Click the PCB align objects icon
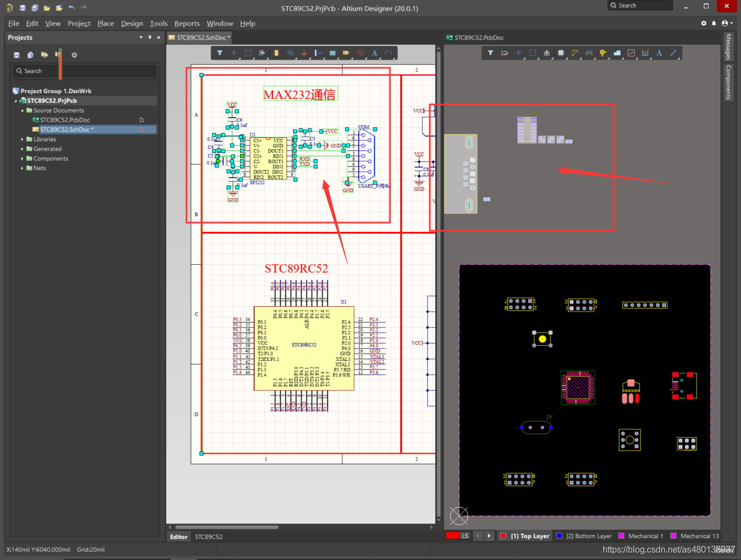 point(546,53)
